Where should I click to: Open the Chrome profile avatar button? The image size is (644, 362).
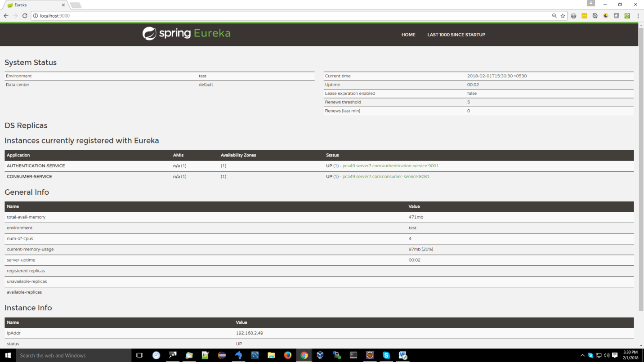[591, 3]
